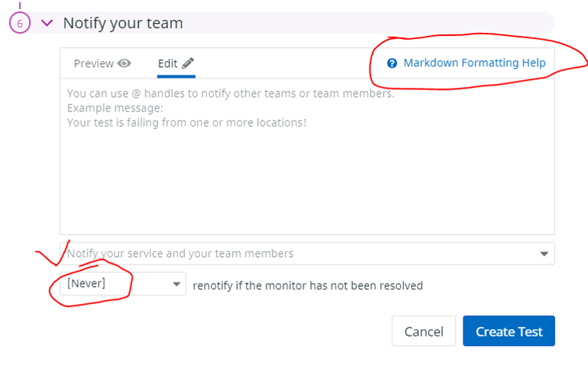This screenshot has width=588, height=386.
Task: Collapse the Notify your team section chevron
Action: [x=47, y=23]
